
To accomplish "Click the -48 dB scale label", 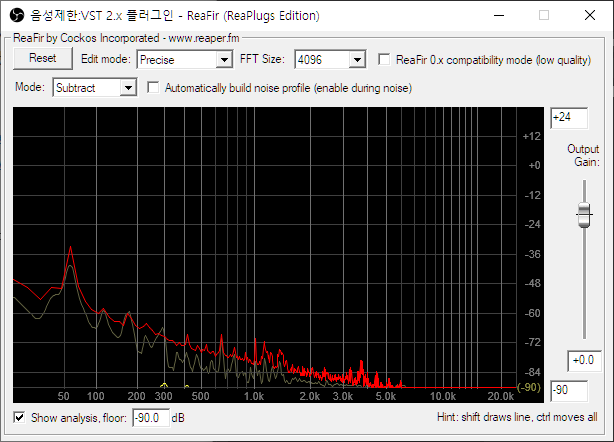I will 532,283.
